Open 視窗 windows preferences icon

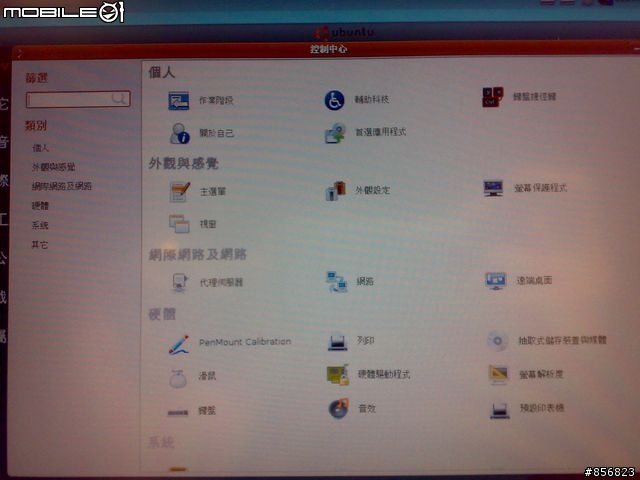pyautogui.click(x=180, y=224)
